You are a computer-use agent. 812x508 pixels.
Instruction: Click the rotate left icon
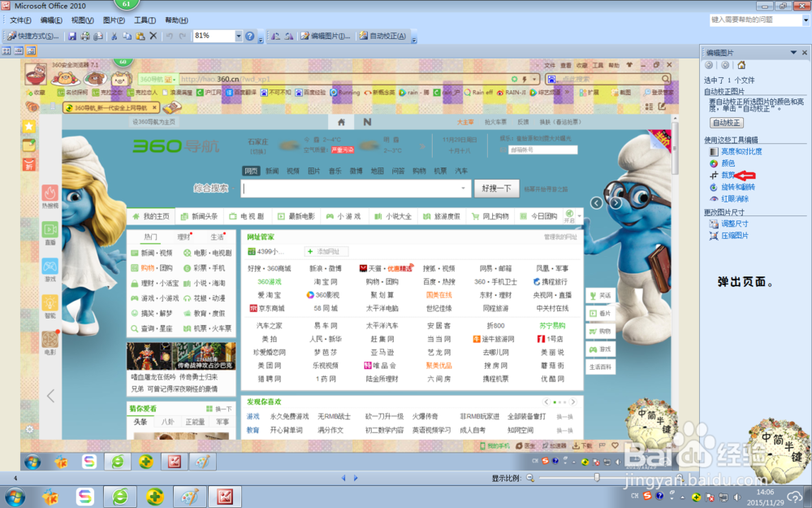[276, 36]
